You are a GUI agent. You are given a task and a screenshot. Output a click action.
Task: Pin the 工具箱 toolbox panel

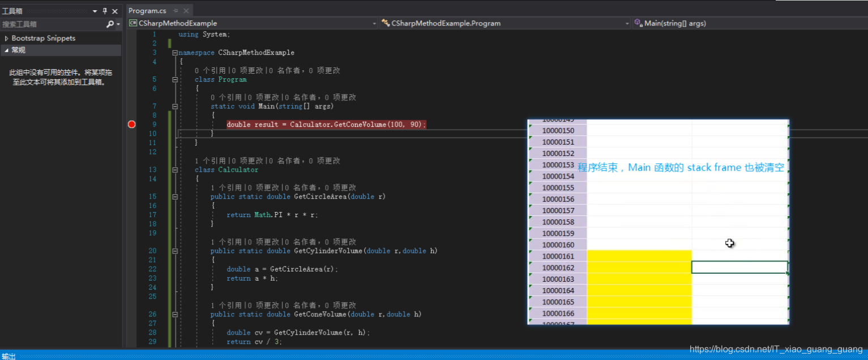pos(105,11)
